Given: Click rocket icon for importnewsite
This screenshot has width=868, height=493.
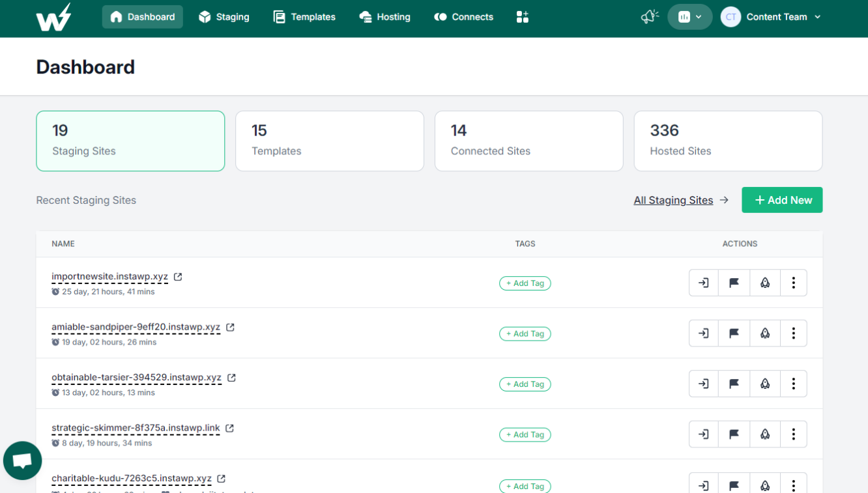Looking at the screenshot, I should click(765, 283).
